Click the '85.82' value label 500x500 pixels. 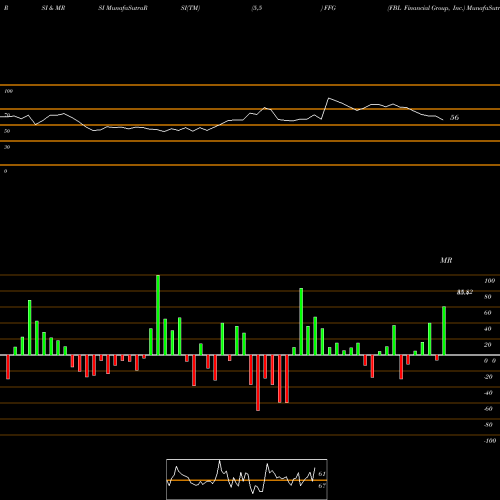[x=464, y=292]
